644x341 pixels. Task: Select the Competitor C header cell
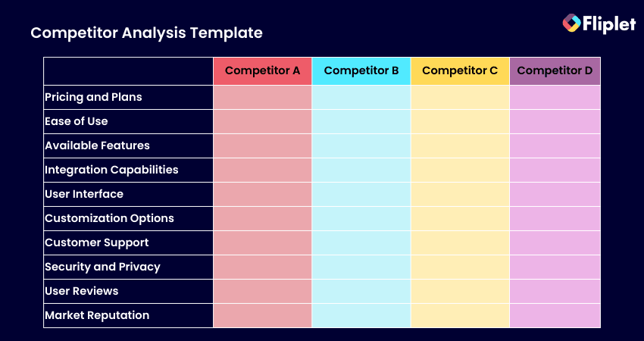[x=460, y=71]
